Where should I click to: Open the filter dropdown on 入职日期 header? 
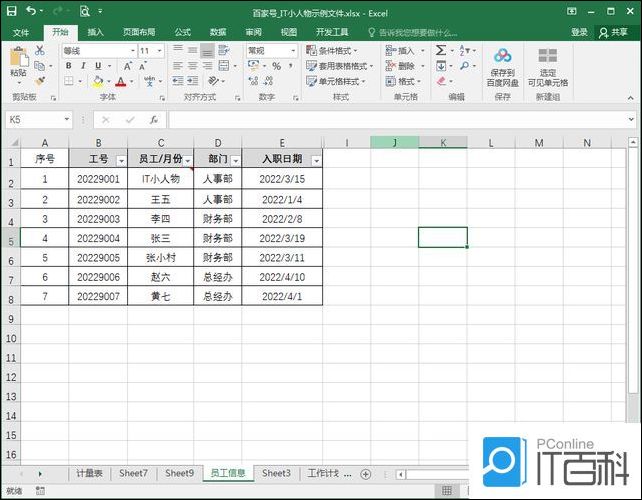click(x=316, y=161)
